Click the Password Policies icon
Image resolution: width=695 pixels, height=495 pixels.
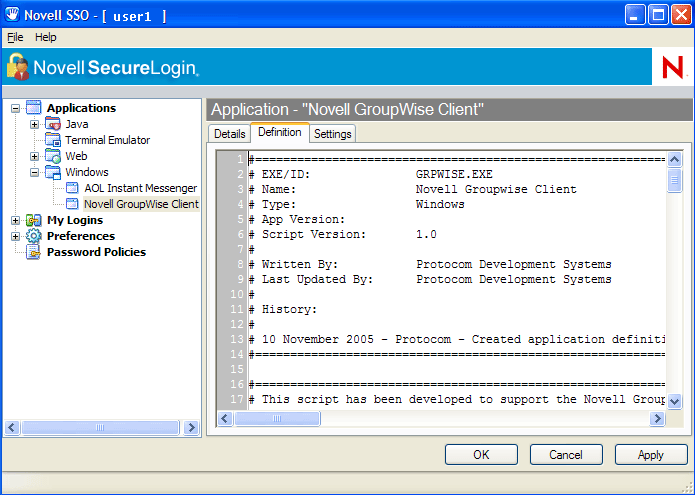34,252
